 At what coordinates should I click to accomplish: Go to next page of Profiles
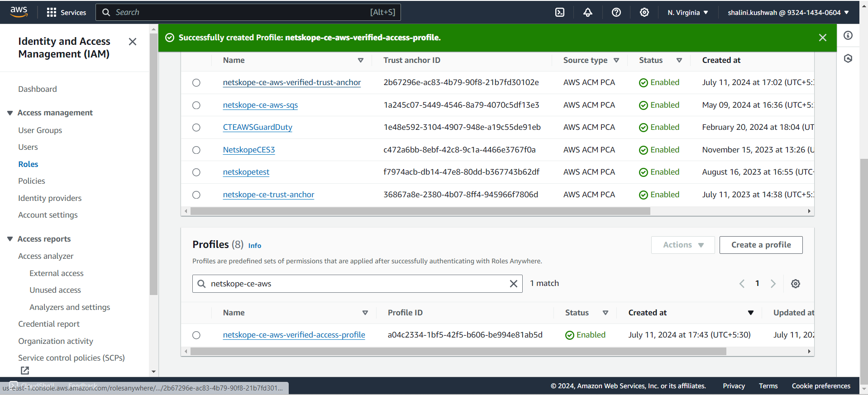point(773,284)
